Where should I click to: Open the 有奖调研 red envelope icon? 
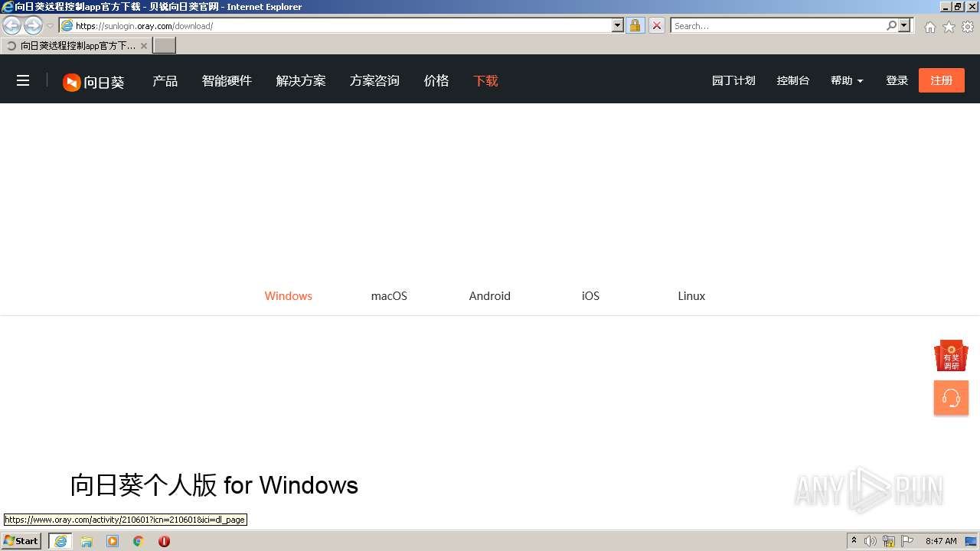click(x=951, y=356)
